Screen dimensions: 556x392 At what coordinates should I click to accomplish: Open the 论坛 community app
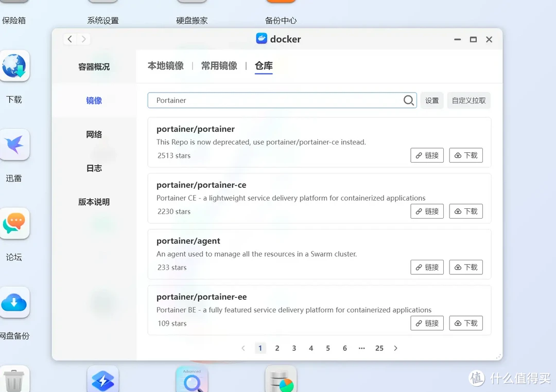coord(15,224)
